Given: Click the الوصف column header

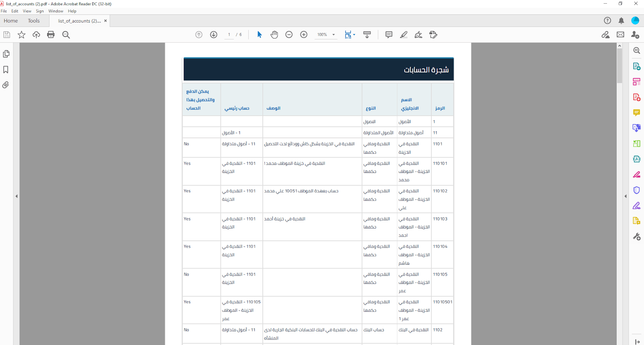Looking at the screenshot, I should [273, 108].
